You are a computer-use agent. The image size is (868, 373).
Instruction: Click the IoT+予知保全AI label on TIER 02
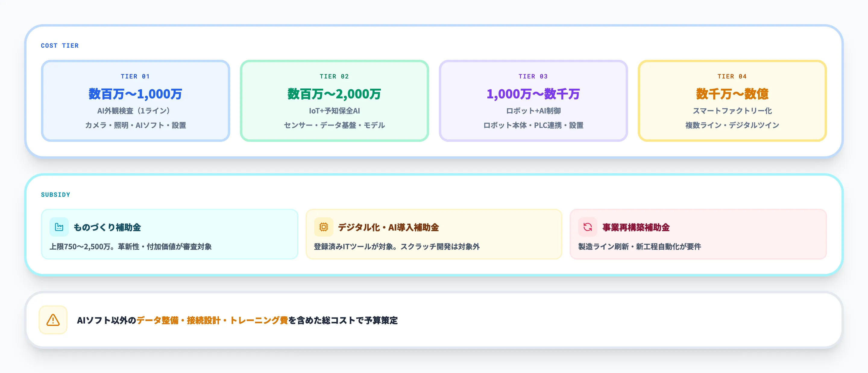click(334, 111)
